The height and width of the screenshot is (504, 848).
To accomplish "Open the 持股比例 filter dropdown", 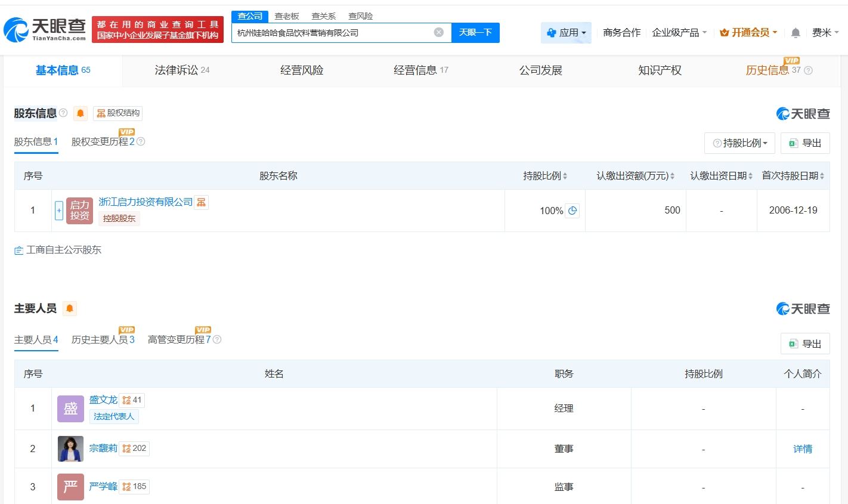I will pos(739,143).
